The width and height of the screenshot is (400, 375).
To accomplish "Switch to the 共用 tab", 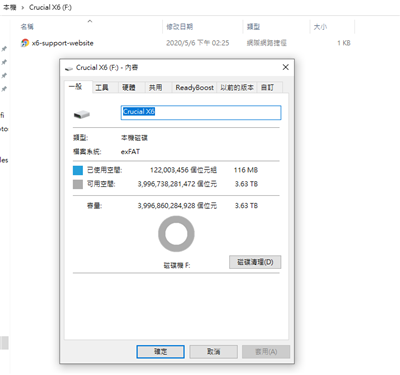I will [x=155, y=88].
